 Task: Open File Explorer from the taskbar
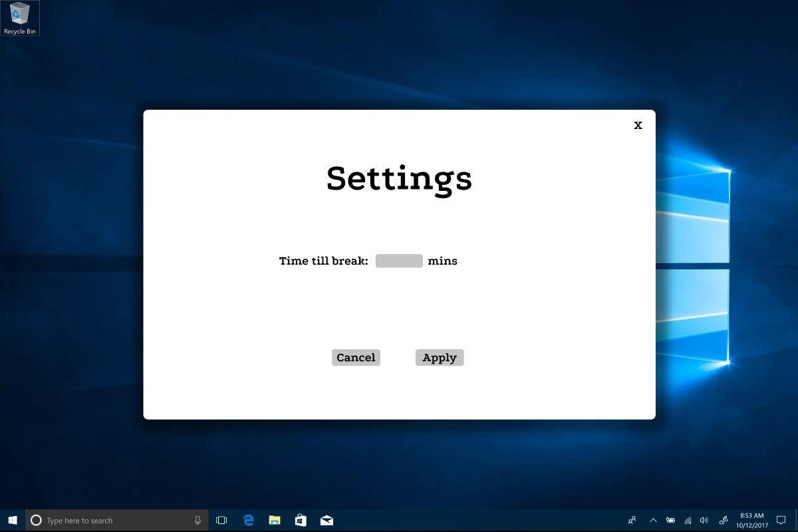pyautogui.click(x=275, y=521)
